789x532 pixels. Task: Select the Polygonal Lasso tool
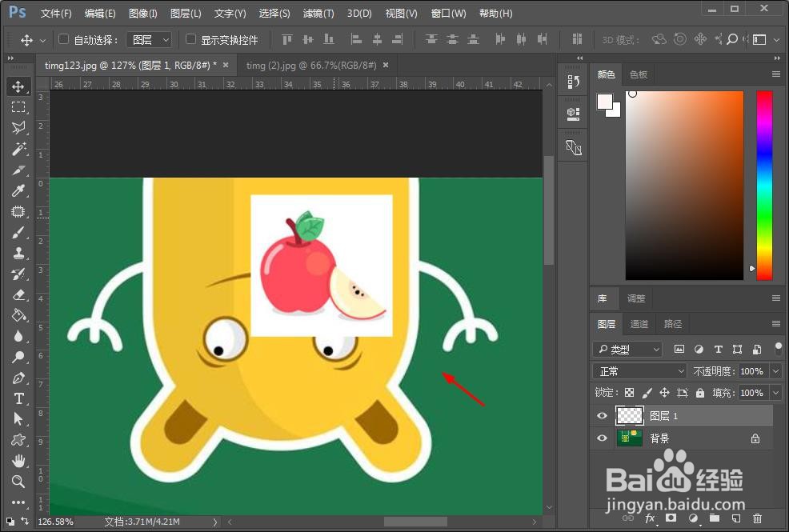point(18,128)
